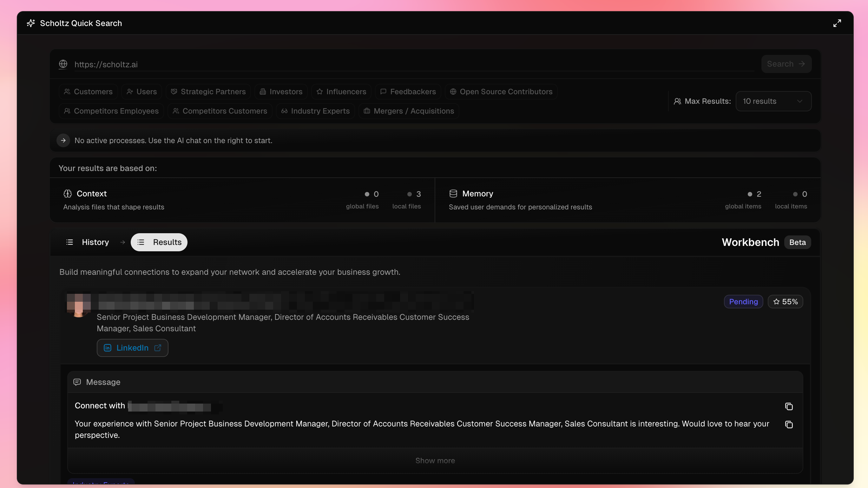The height and width of the screenshot is (488, 868).
Task: Click the 55% star score badge
Action: (785, 302)
